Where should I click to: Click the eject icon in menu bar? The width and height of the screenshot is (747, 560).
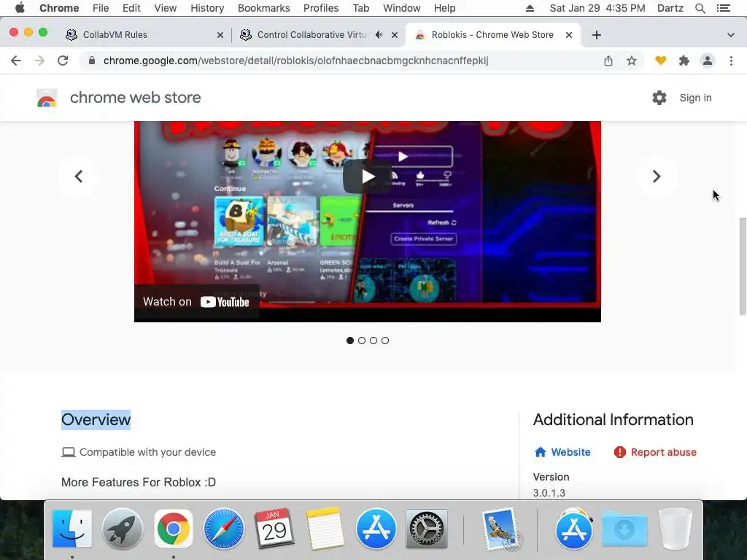coord(530,8)
